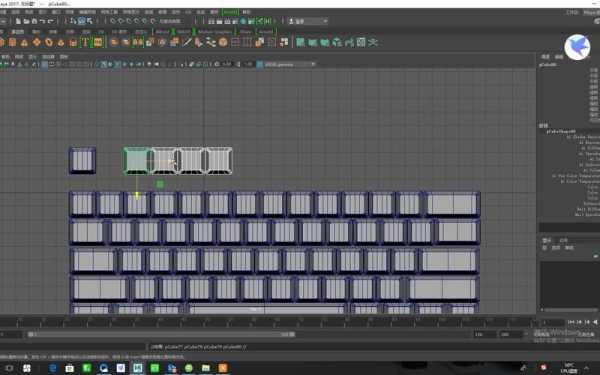600x375 pixels.
Task: Click the yellow Y-axis move arrow
Action: [137, 196]
